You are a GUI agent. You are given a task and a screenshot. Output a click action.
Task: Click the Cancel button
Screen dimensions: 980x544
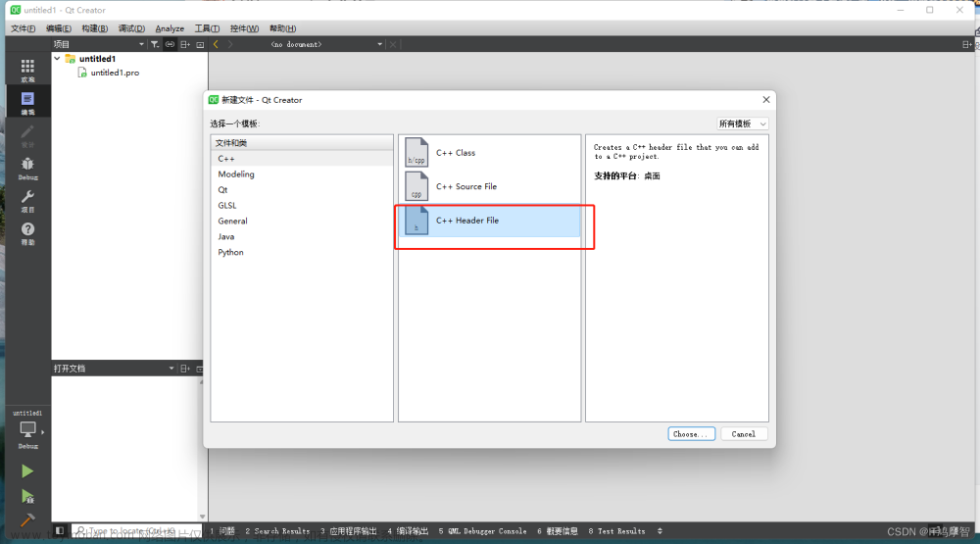click(744, 434)
